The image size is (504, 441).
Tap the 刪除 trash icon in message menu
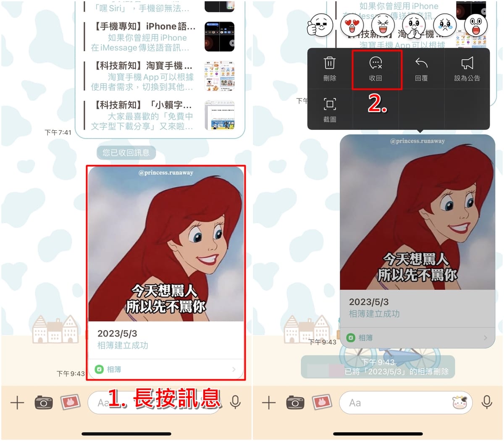[x=330, y=69]
